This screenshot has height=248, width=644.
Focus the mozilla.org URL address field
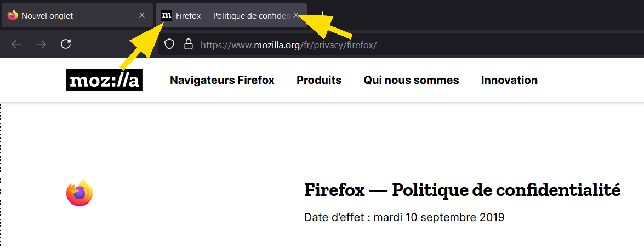(401, 44)
